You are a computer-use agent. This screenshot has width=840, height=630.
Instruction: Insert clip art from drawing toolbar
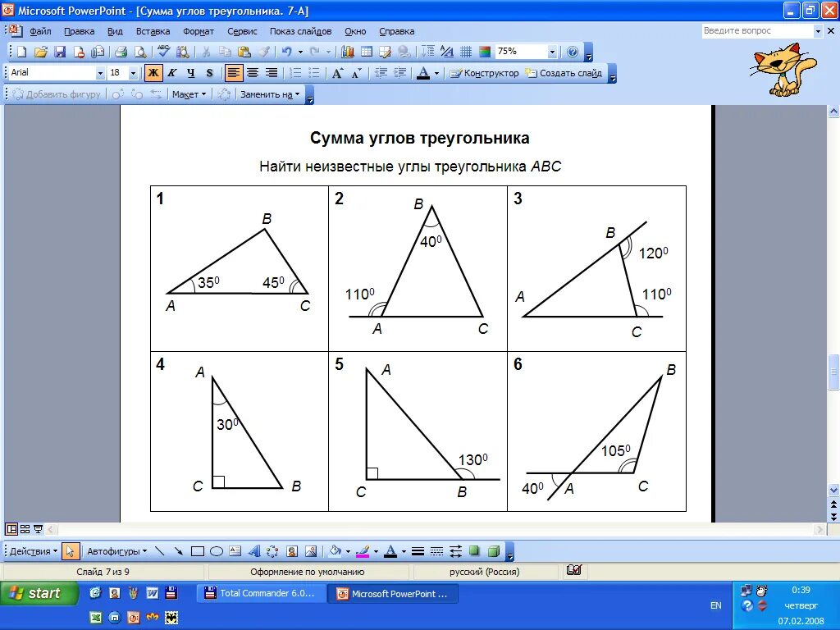[x=291, y=550]
